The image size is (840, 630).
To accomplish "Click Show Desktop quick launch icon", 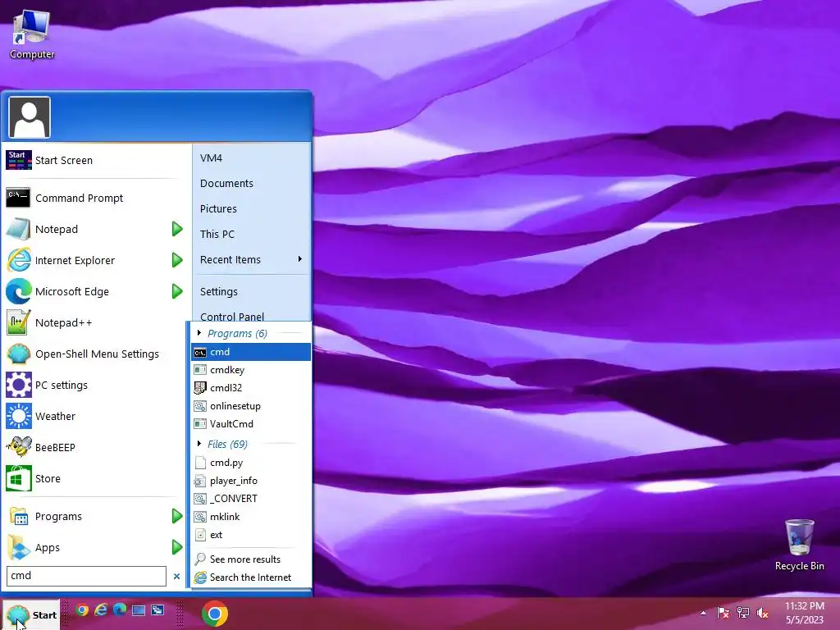I will tap(139, 610).
